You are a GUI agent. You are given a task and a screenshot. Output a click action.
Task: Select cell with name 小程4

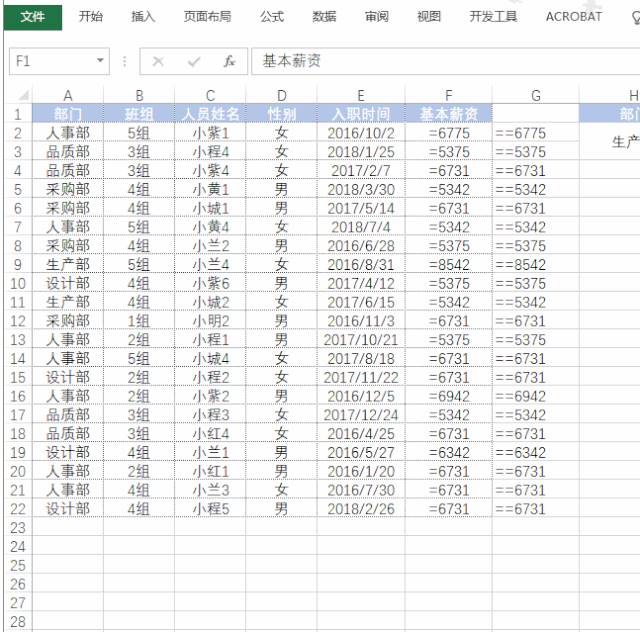pyautogui.click(x=210, y=151)
